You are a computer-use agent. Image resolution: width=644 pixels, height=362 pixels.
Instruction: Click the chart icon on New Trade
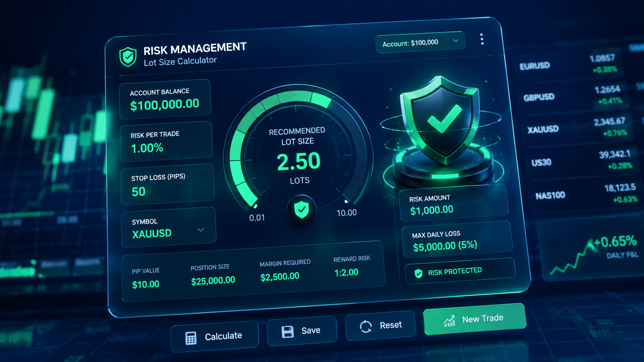[449, 320]
